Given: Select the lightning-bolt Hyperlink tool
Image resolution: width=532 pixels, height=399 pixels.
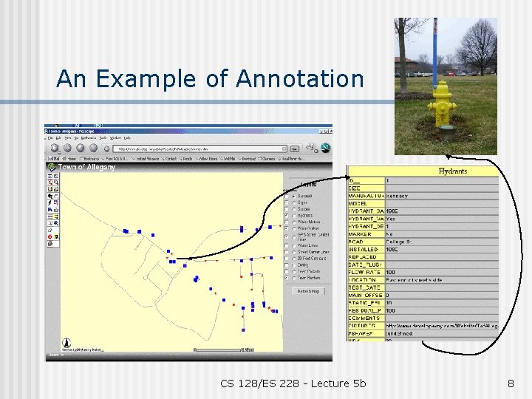Looking at the screenshot, I should (x=50, y=203).
